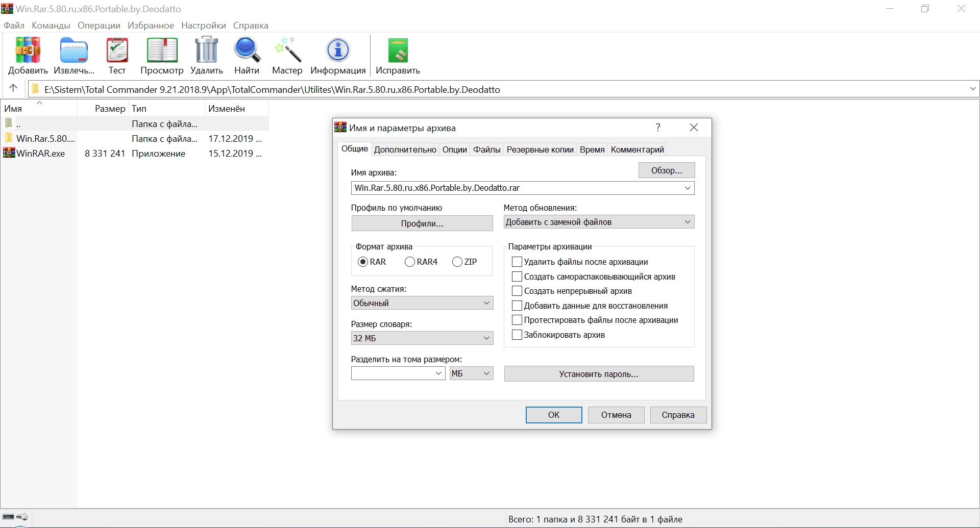Click dialog help question mark
Screen dimensions: 980x528
658,128
